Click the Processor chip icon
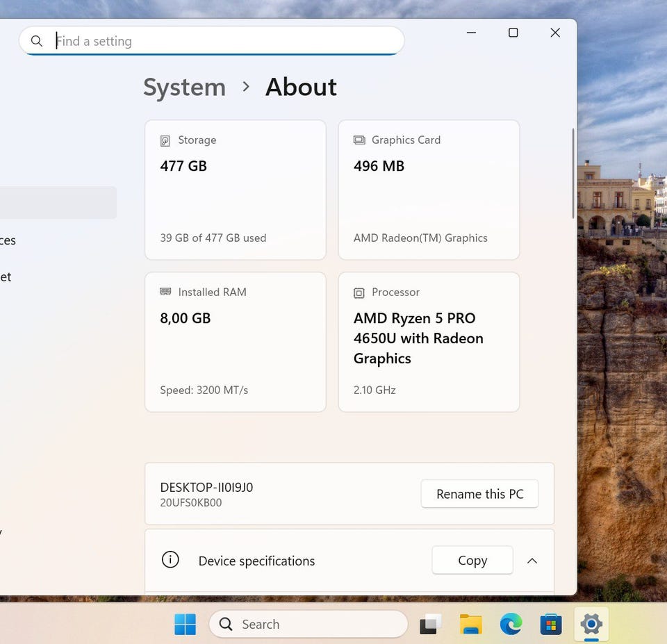The height and width of the screenshot is (644, 667). (359, 292)
